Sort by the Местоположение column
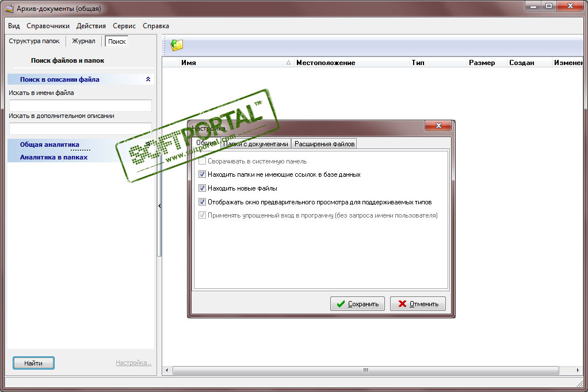The image size is (588, 392). (352, 63)
